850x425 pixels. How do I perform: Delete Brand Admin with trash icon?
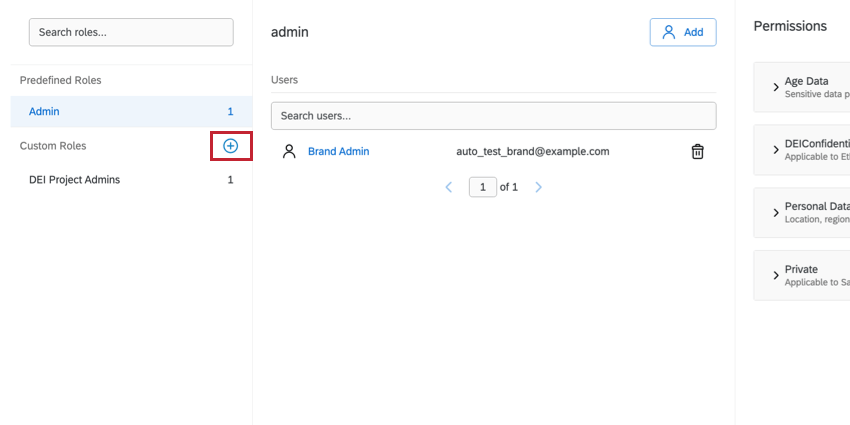[x=697, y=152]
